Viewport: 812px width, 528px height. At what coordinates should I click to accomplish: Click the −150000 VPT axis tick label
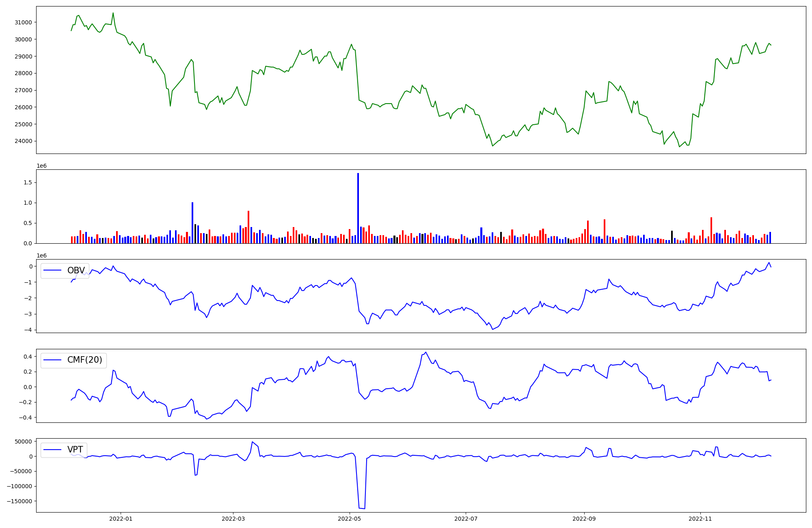[19, 501]
